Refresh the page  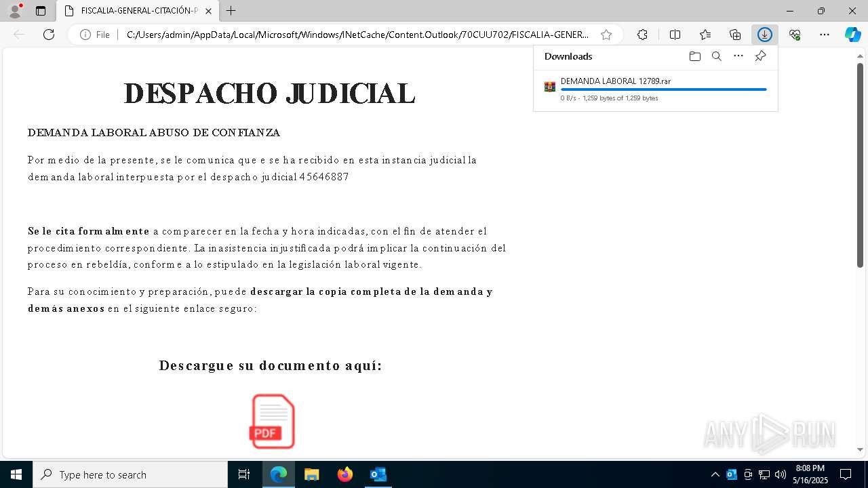[49, 35]
